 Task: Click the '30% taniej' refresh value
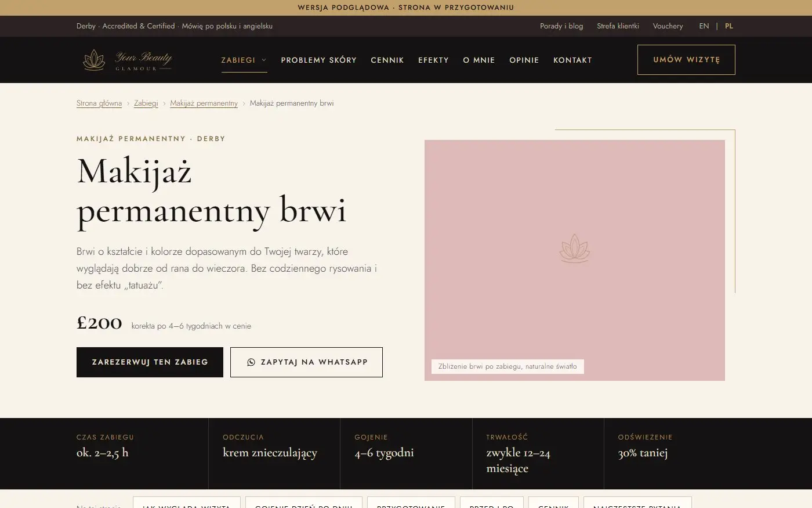pos(643,453)
